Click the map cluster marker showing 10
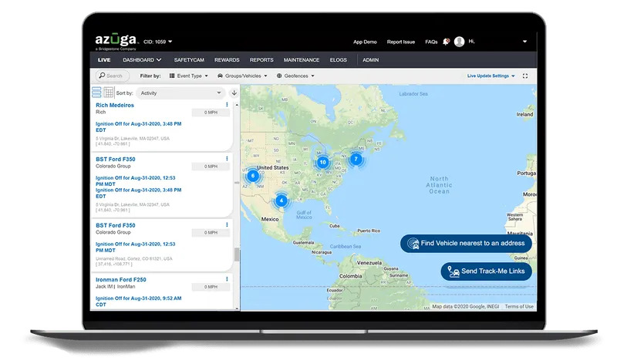The width and height of the screenshot is (617, 364). click(x=322, y=162)
